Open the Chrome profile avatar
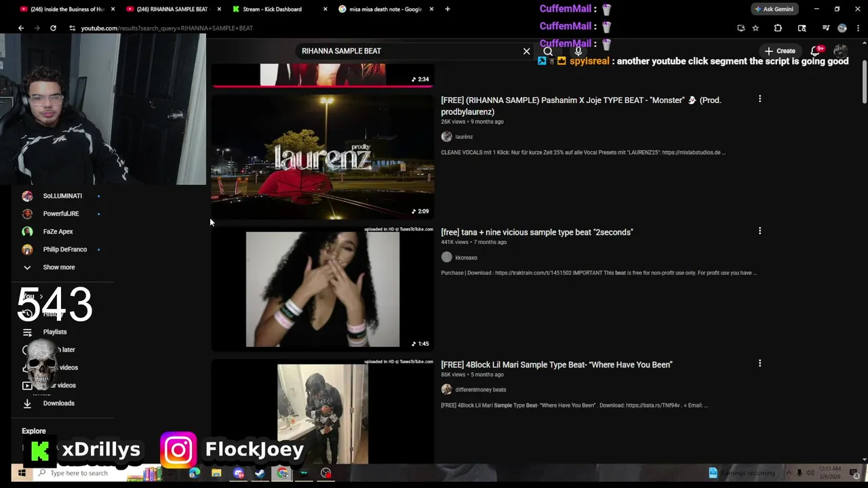 click(842, 28)
